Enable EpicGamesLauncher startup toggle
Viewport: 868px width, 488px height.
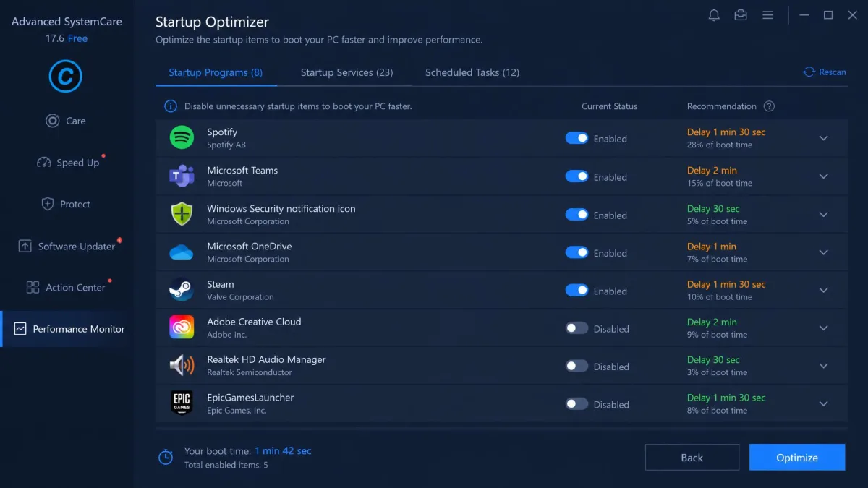[576, 404]
